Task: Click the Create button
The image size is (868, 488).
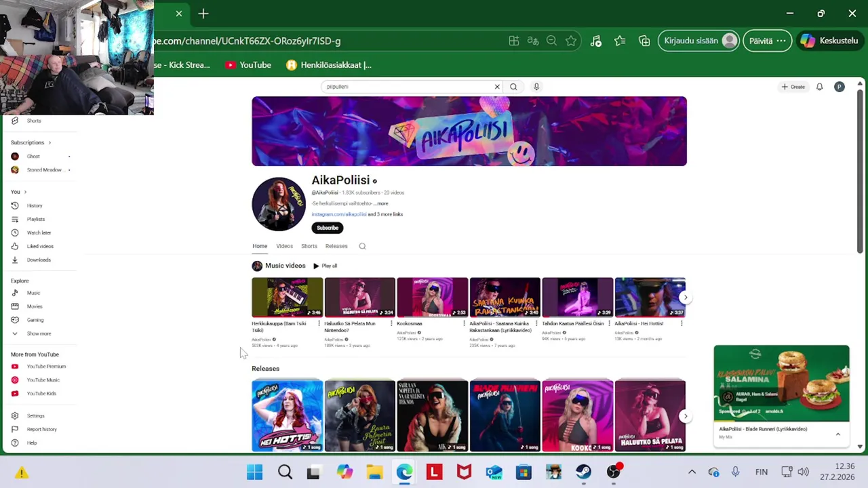Action: (793, 87)
